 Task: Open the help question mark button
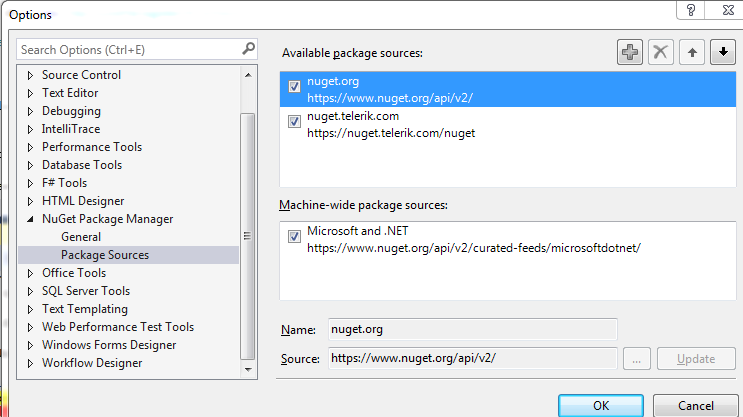[x=691, y=10]
